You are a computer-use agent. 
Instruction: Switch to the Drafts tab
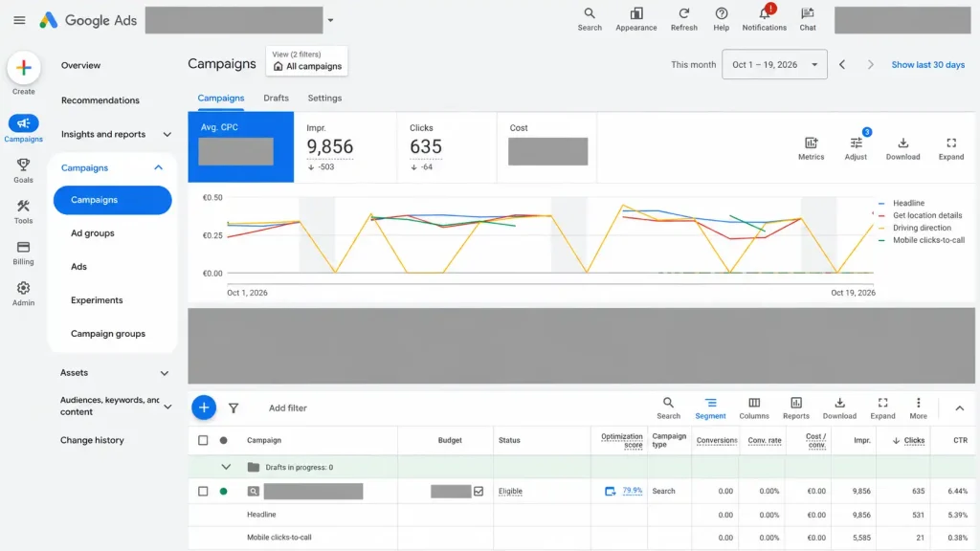click(277, 99)
